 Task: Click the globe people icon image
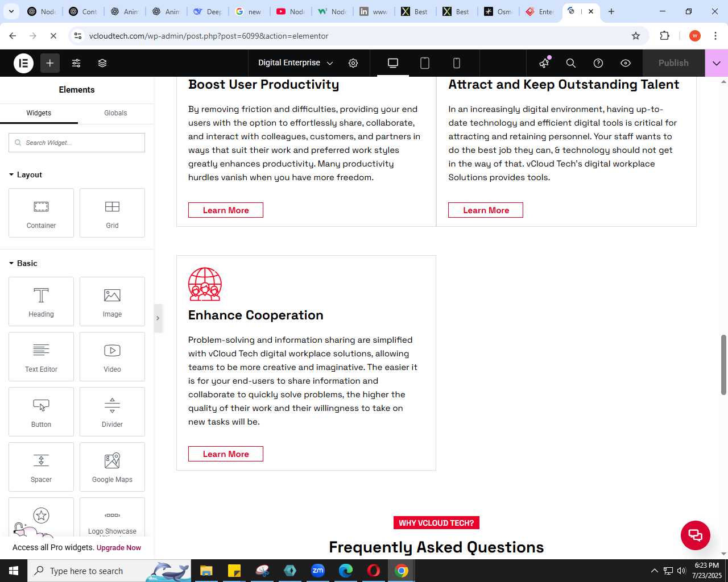coord(205,284)
